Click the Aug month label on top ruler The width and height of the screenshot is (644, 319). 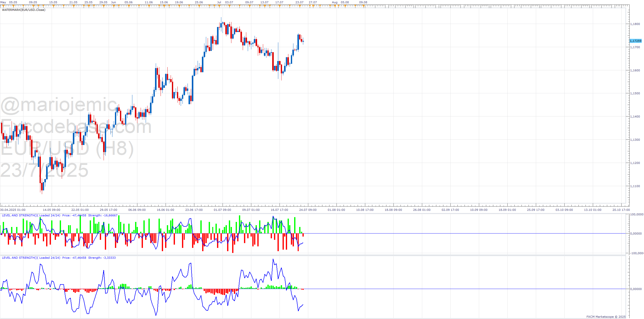(335, 2)
